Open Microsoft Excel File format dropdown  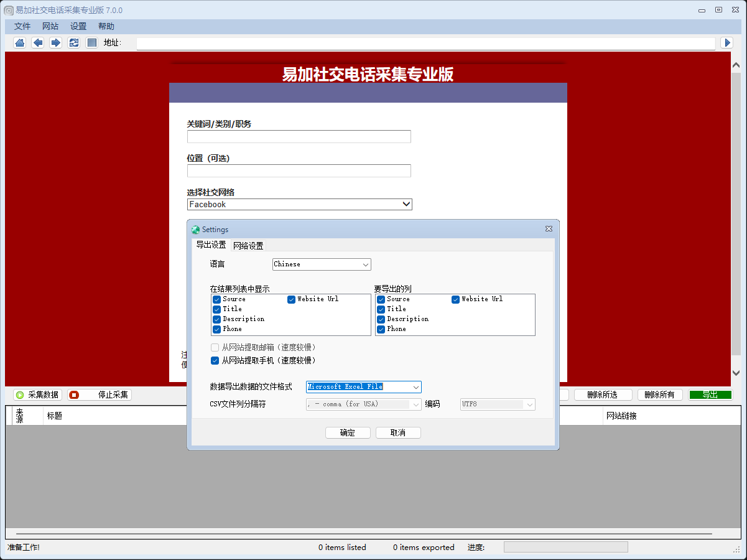(x=364, y=387)
